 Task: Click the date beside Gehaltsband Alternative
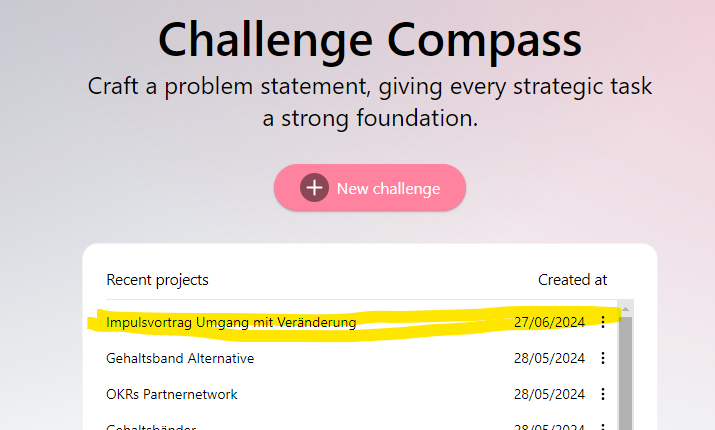click(549, 358)
